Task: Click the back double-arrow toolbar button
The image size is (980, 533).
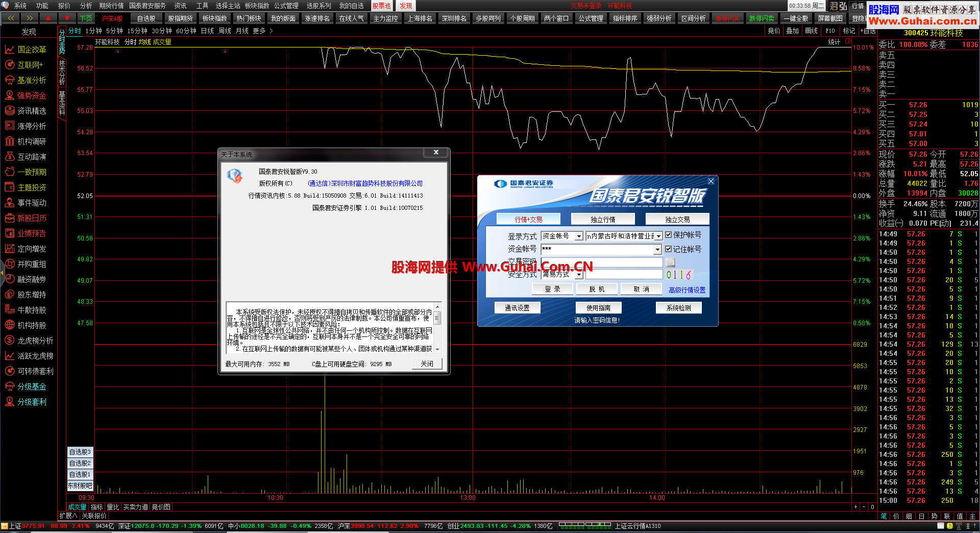Action: tap(11, 18)
